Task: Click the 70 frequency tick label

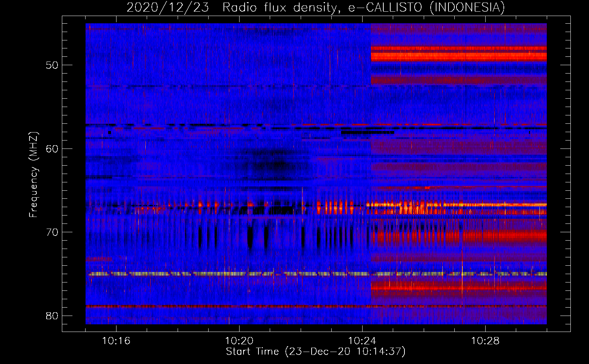Action: [52, 232]
